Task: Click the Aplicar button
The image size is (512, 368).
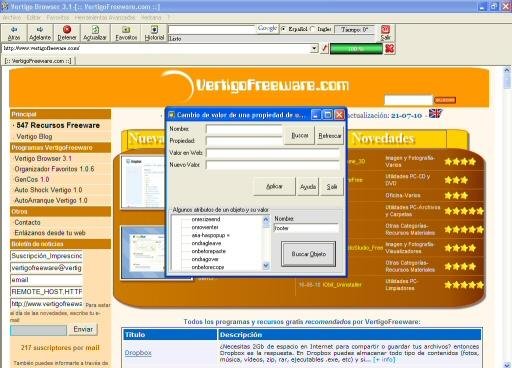Action: tap(274, 187)
